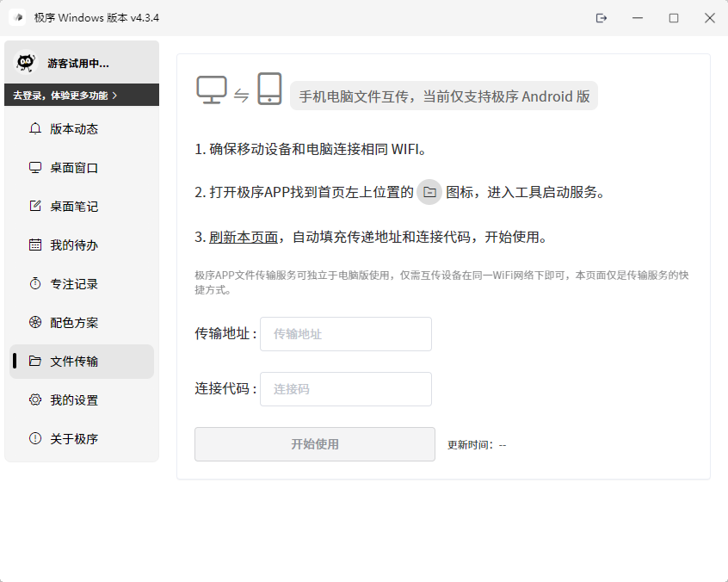This screenshot has width=728, height=582.
Task: Click the mobile phone icon in header
Action: [269, 89]
